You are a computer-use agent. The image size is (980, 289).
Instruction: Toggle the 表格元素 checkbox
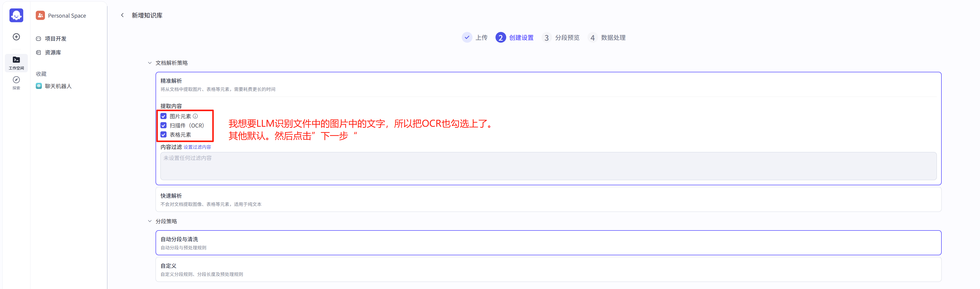163,134
